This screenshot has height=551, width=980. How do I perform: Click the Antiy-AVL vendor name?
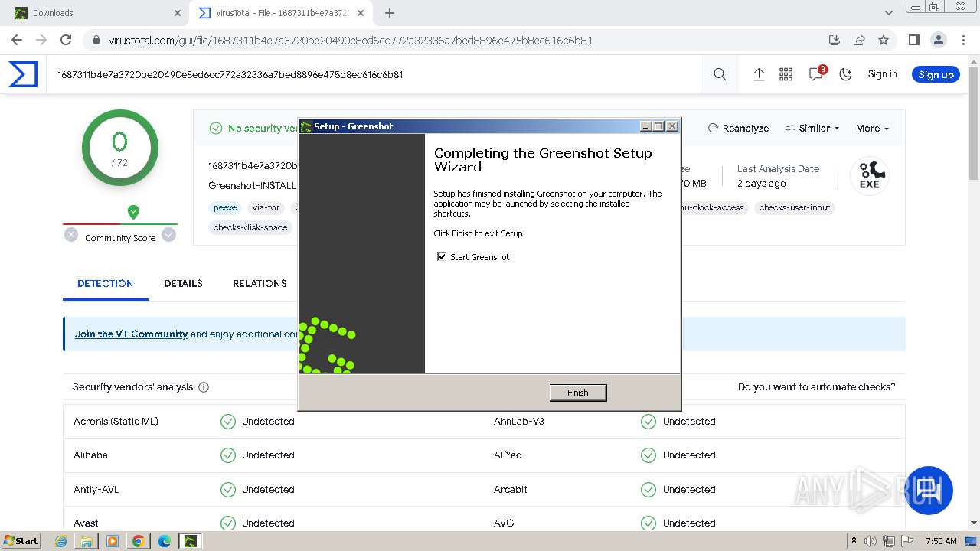(96, 489)
